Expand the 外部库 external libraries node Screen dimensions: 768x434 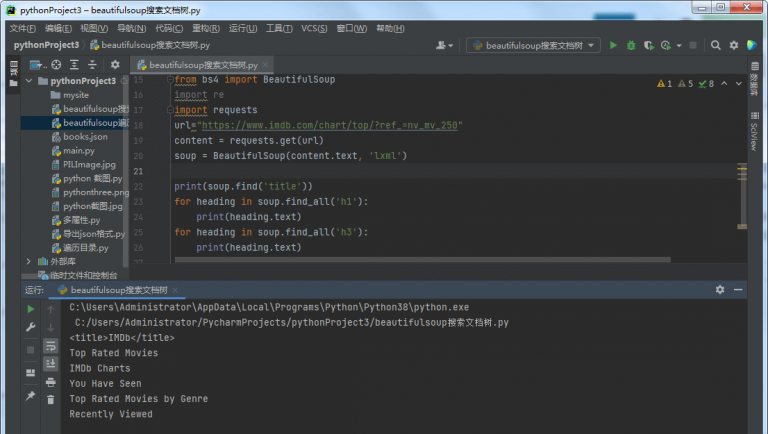point(29,261)
